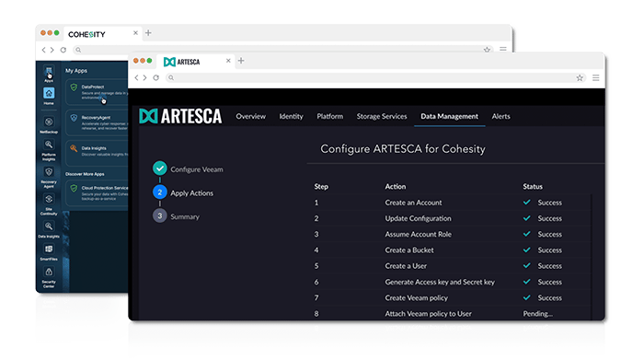Select step 2 Apply Actions circle
Viewport: 644px width, 360px height.
[x=160, y=192]
